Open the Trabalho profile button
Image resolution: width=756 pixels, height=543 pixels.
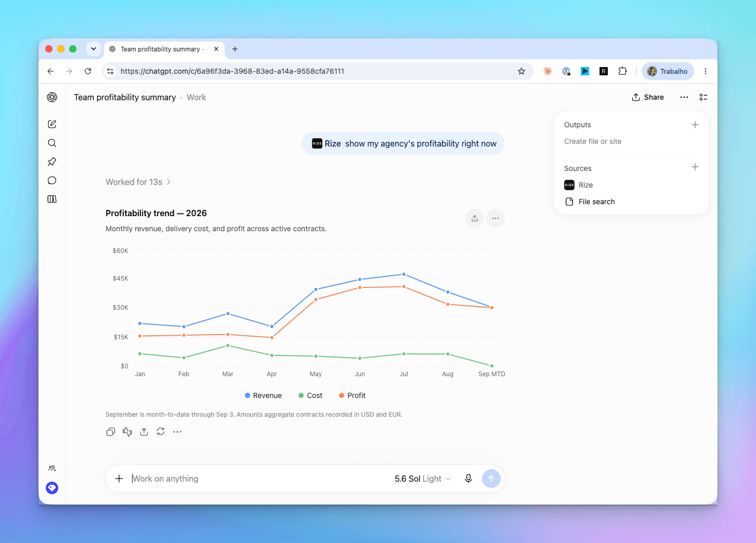tap(668, 71)
